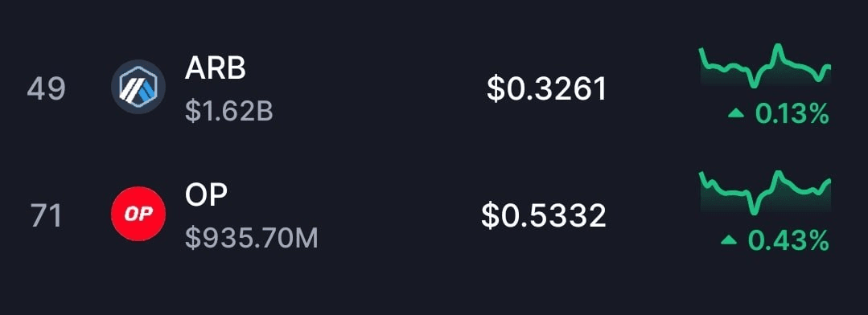
Task: Click the deepest dip of ARB's sparkline
Action: coord(753,84)
